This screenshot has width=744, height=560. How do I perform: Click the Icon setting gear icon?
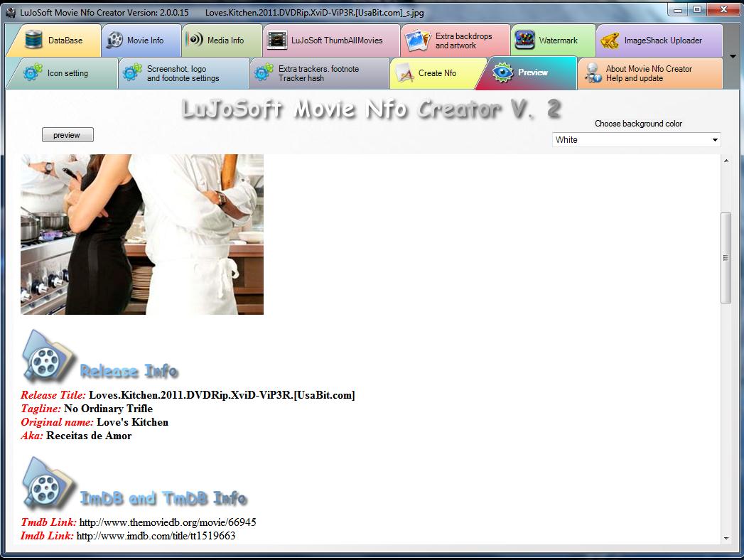coord(33,72)
